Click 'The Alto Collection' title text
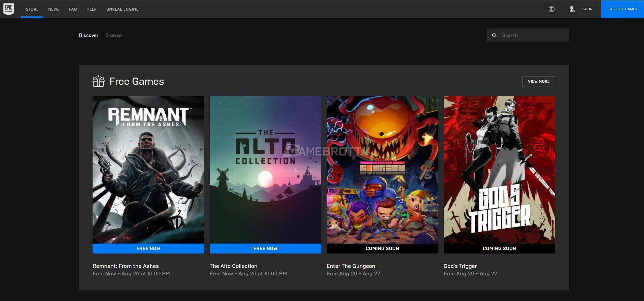The image size is (644, 301). [233, 266]
